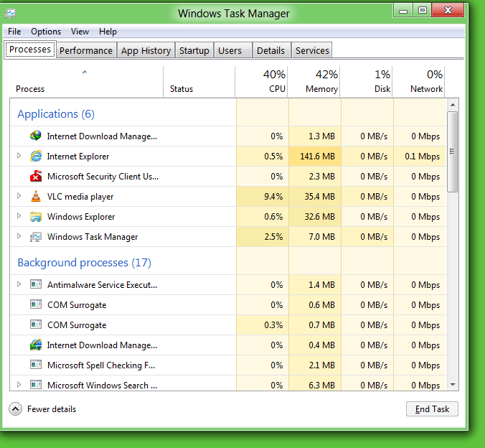
Task: Switch to the Performance tab
Action: (86, 50)
